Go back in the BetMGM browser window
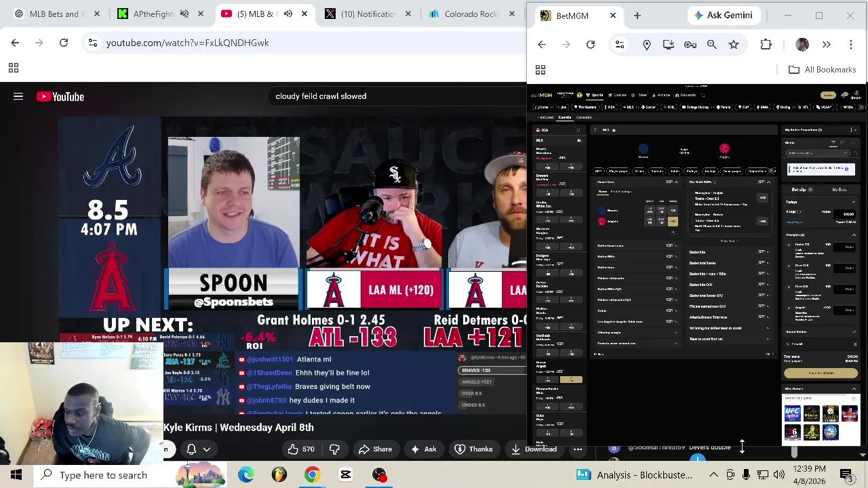The image size is (868, 488). coord(542,45)
